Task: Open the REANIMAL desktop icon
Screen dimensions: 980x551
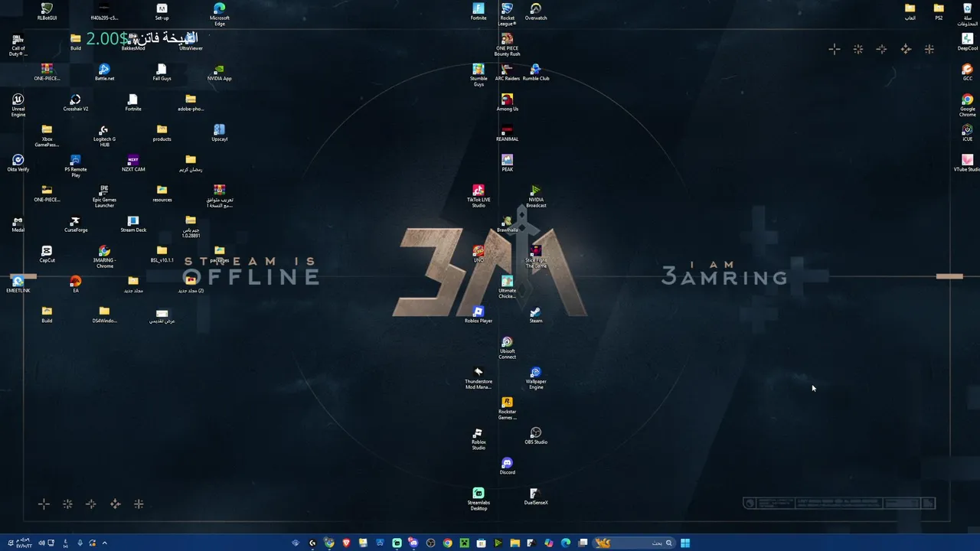Action: [507, 133]
